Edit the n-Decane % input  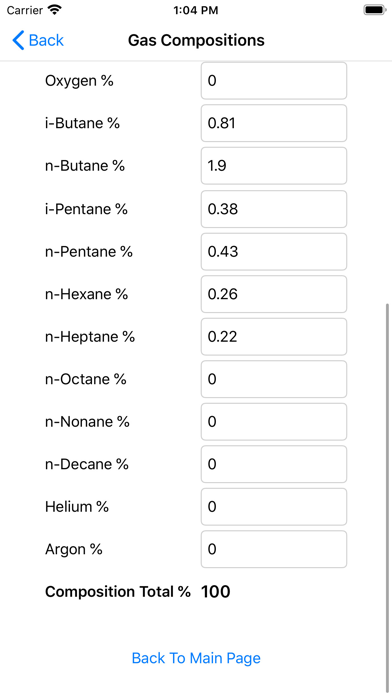[274, 464]
